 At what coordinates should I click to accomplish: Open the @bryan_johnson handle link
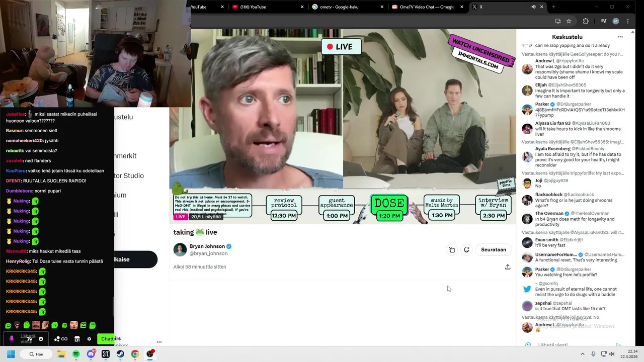[x=208, y=253]
